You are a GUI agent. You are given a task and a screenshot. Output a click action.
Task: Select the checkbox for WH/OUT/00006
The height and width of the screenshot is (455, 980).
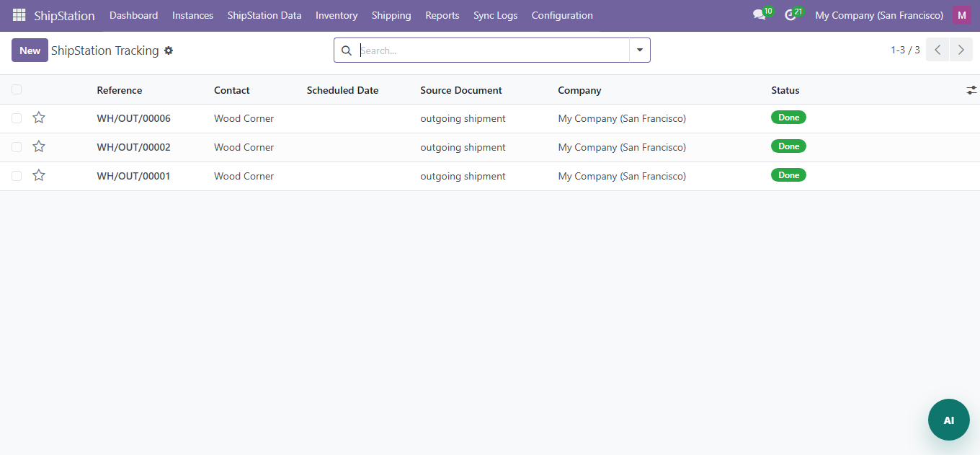click(x=17, y=118)
